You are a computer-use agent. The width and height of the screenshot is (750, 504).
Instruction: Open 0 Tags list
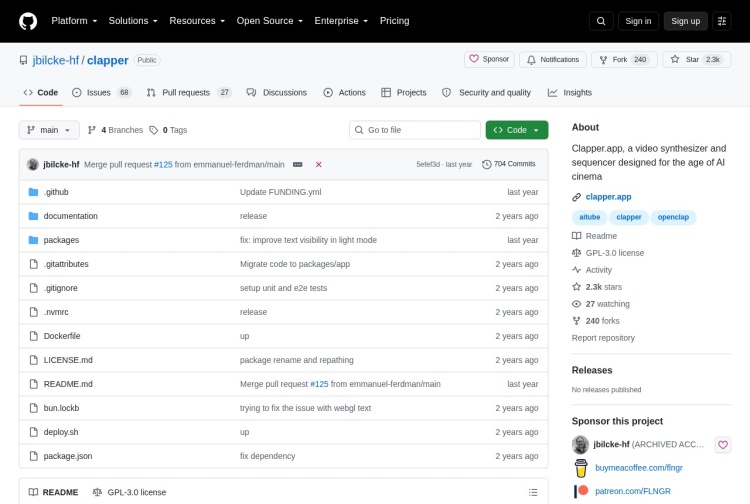168,130
